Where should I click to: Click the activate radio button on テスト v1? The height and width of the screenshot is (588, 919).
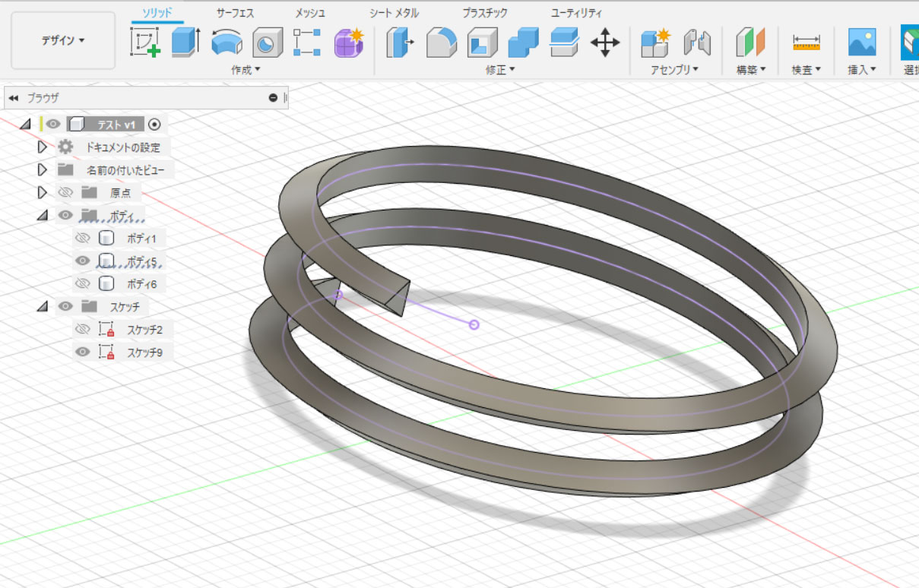tap(154, 124)
